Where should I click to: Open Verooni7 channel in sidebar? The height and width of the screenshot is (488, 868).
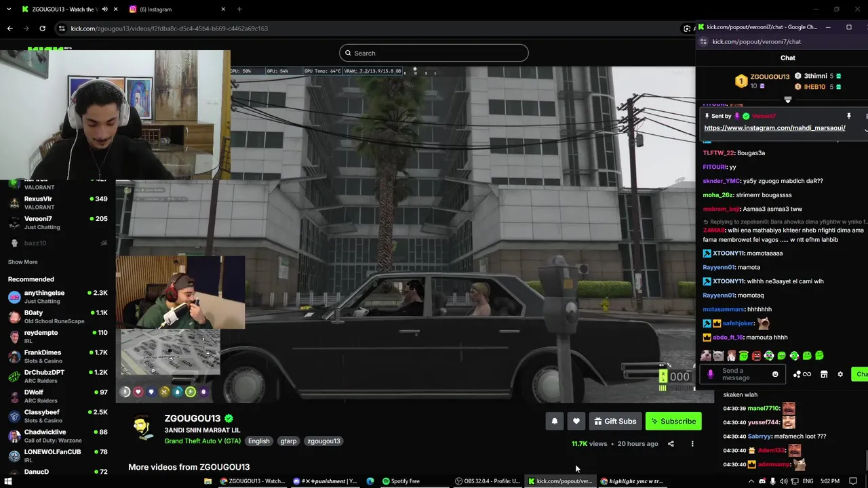(x=58, y=222)
